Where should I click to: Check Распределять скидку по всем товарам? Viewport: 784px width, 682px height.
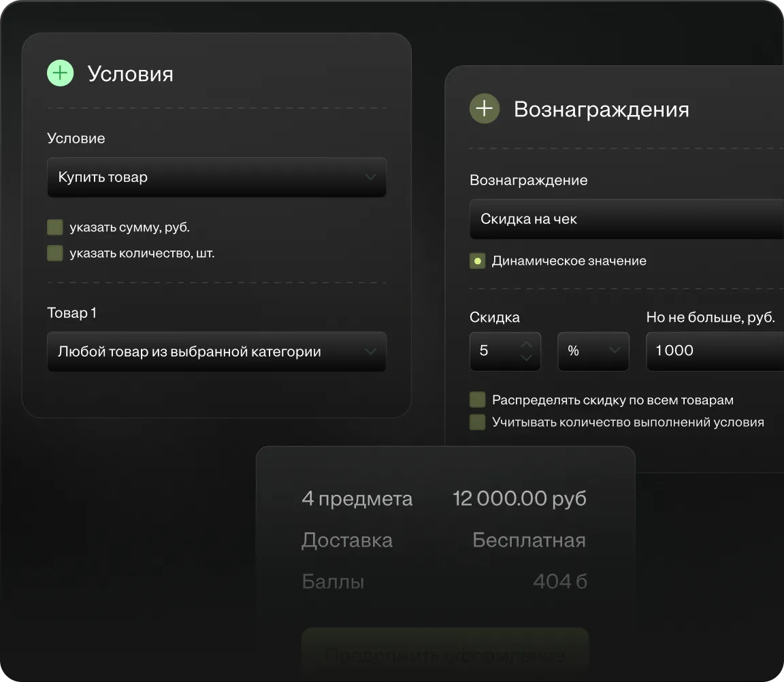tap(478, 400)
